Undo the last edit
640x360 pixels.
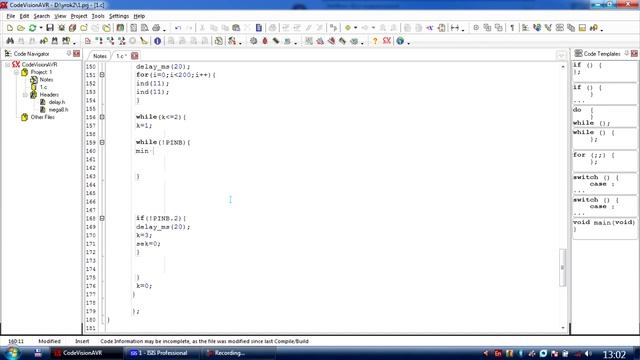pos(178,28)
